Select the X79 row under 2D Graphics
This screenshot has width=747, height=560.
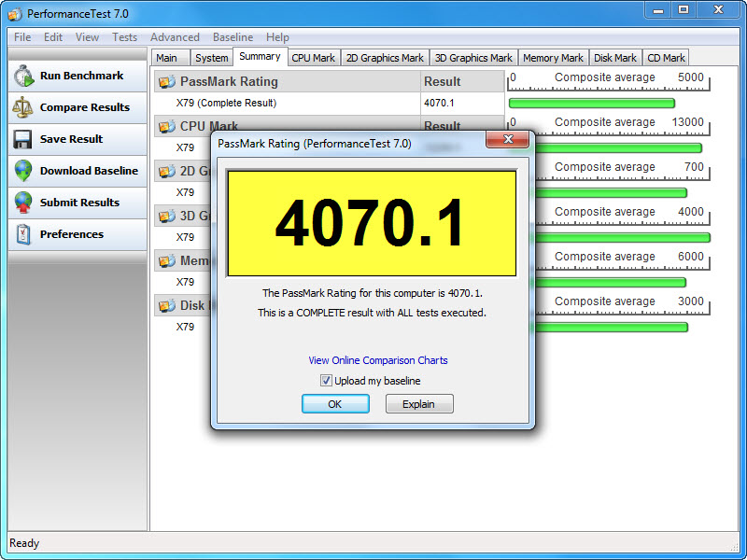185,192
